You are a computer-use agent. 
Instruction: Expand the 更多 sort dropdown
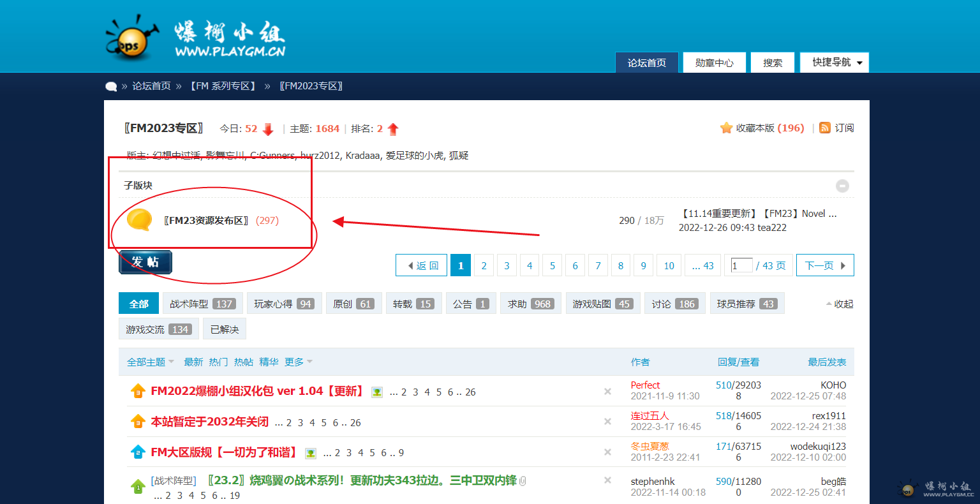tap(299, 362)
